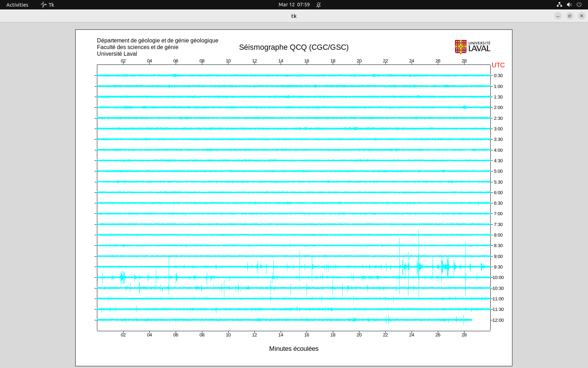Click the muted notifications bell icon
588x368 pixels.
[x=318, y=5]
